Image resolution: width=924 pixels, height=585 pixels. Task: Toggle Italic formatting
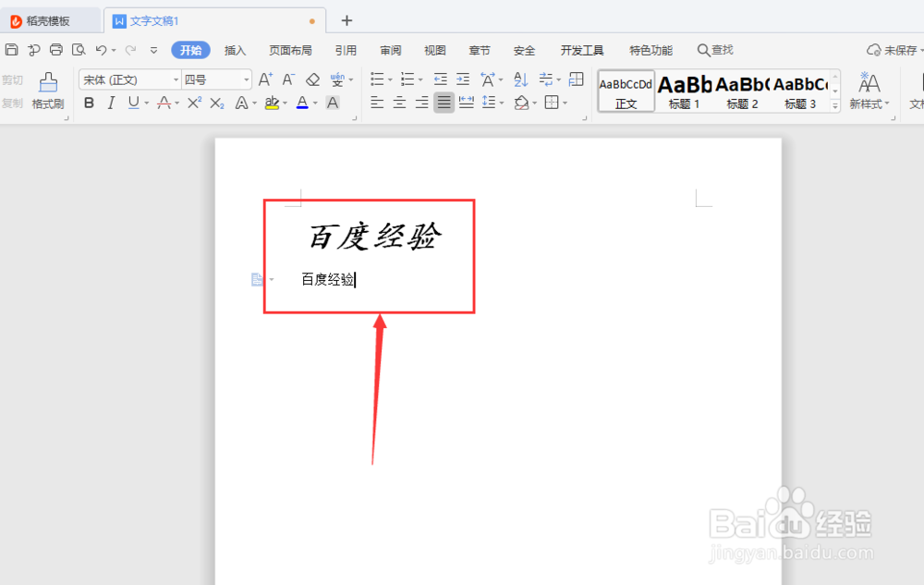(112, 104)
